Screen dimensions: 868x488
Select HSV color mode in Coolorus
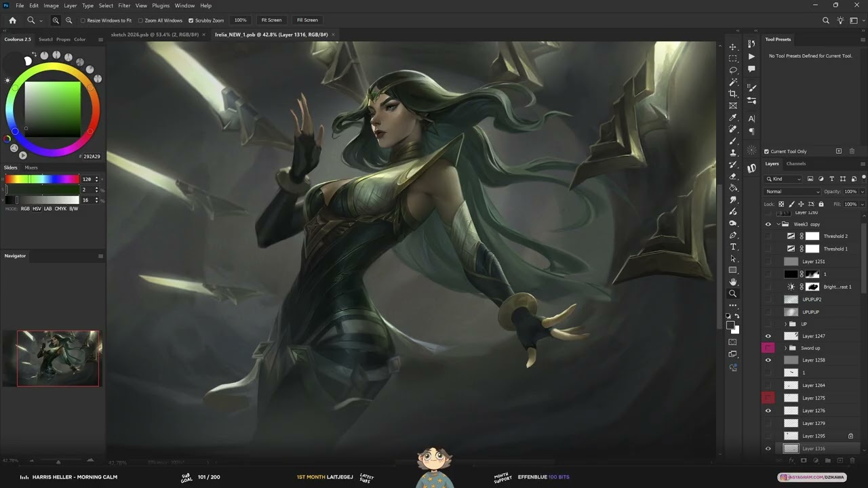37,209
